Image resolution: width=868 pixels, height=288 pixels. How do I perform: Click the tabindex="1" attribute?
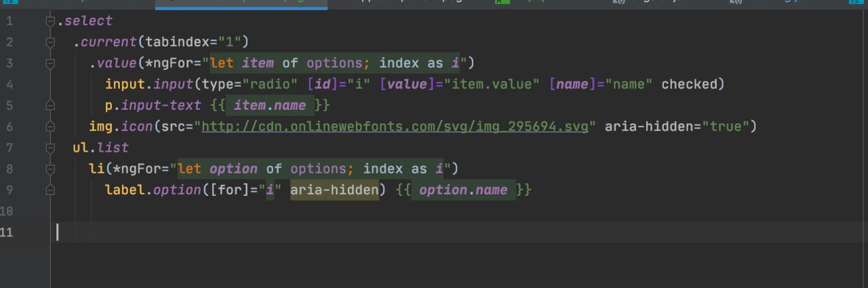pyautogui.click(x=193, y=43)
